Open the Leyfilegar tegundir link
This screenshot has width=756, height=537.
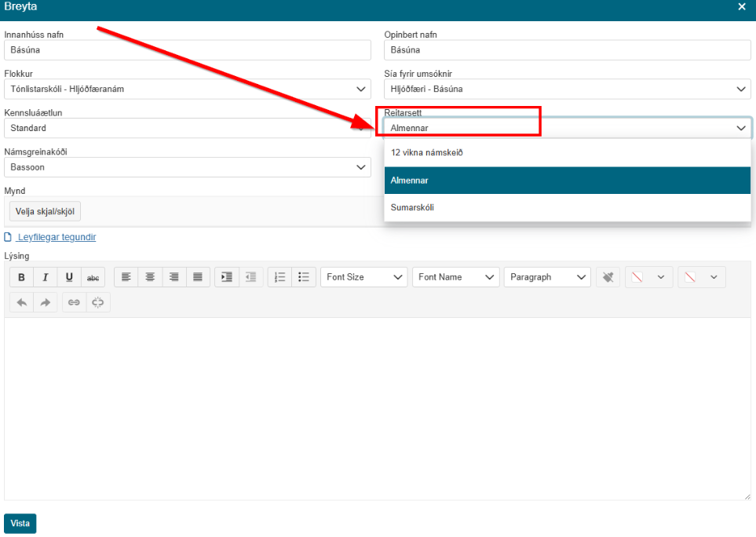57,237
